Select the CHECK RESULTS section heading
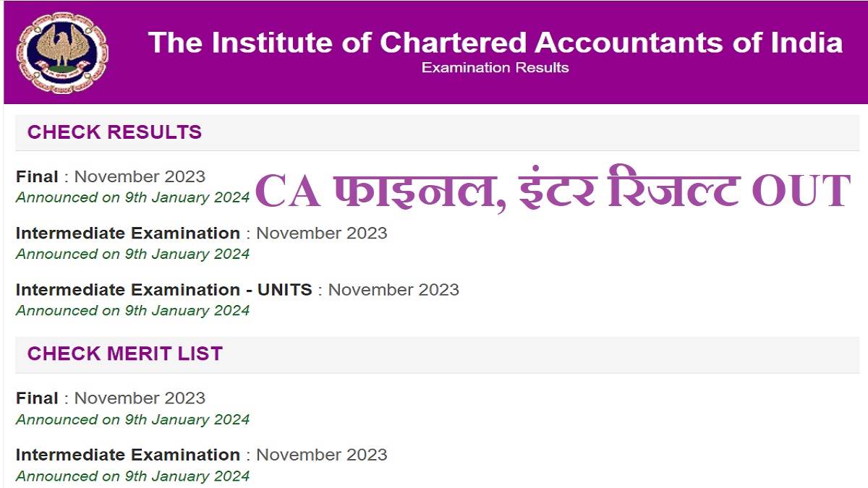The width and height of the screenshot is (868, 488). [114, 132]
